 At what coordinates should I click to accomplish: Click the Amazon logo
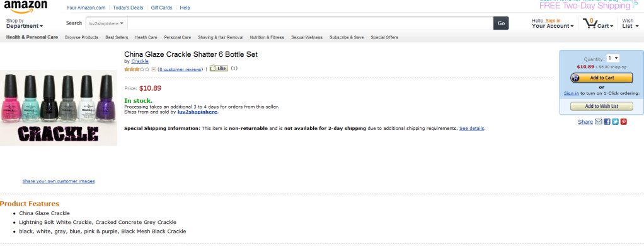[x=25, y=6]
